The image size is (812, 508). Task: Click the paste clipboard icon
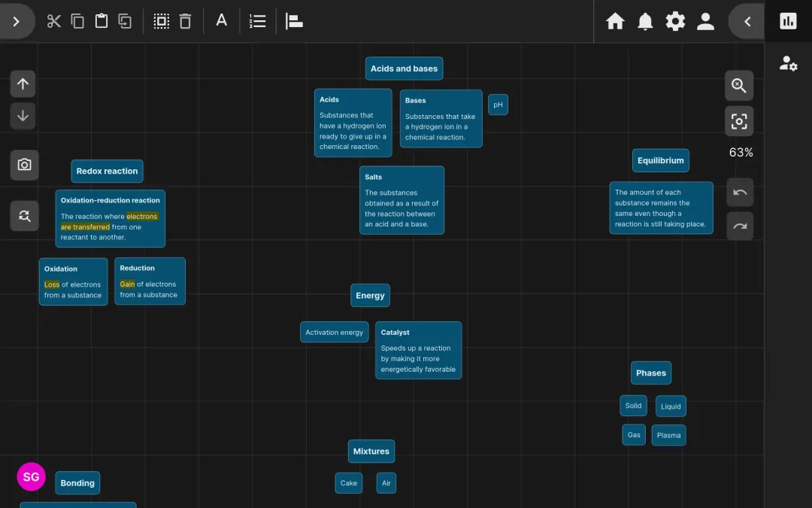[x=101, y=21]
